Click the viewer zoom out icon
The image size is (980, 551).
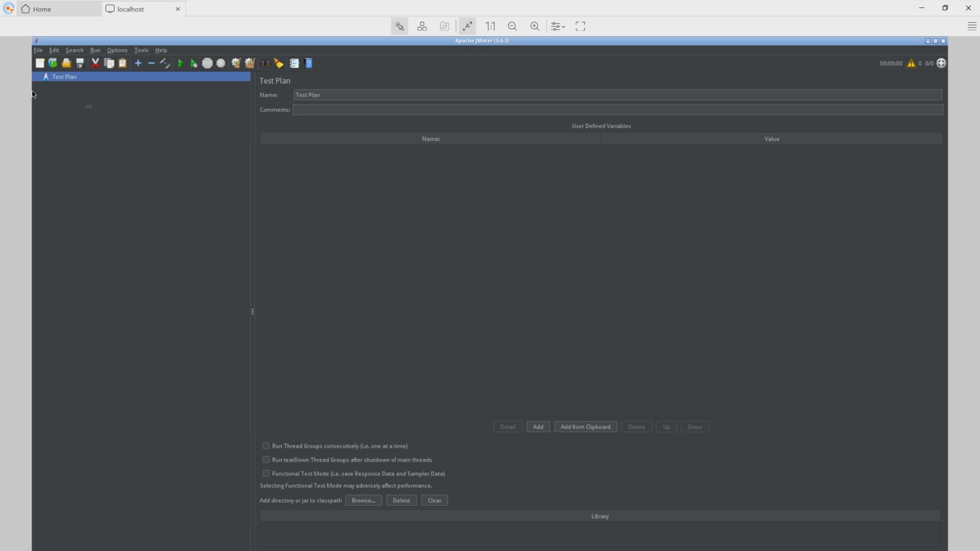coord(512,26)
